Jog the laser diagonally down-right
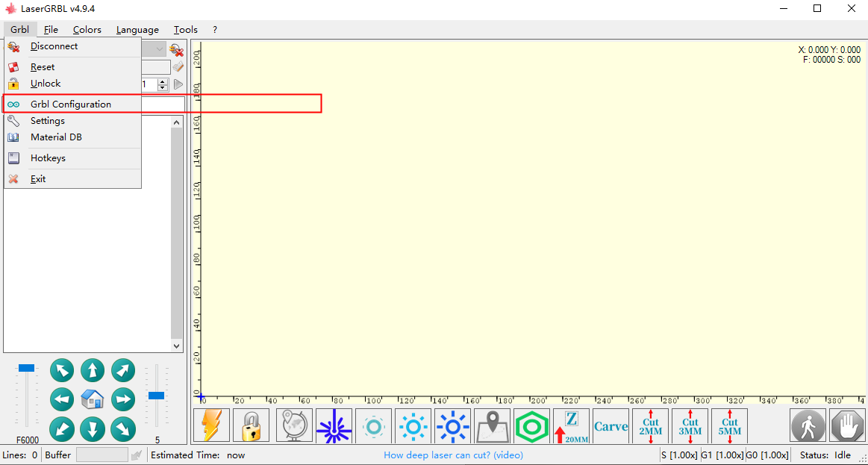This screenshot has width=868, height=465. click(123, 428)
